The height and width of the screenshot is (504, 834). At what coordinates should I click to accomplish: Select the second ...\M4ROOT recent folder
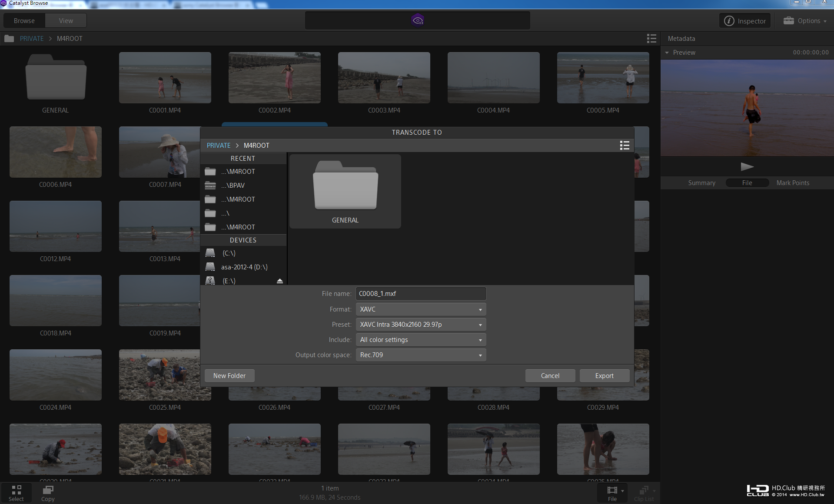point(243,199)
